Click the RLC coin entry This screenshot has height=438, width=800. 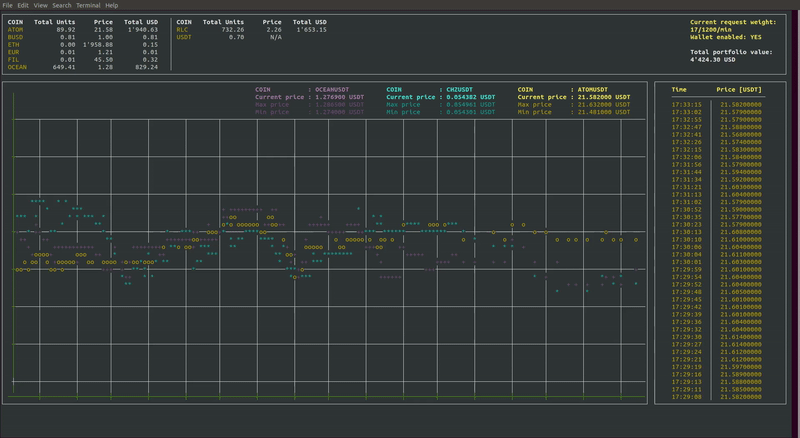point(182,30)
